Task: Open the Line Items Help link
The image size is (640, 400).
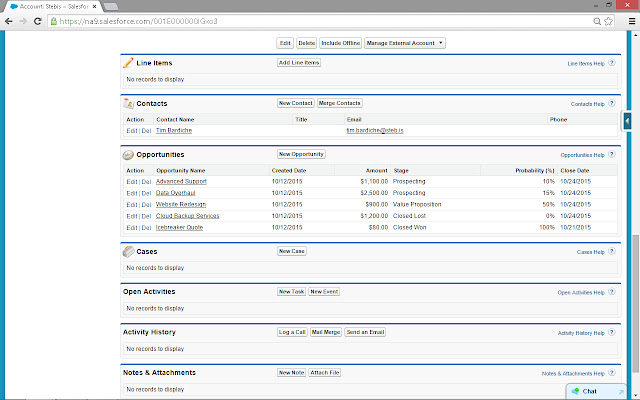Action: pyautogui.click(x=586, y=64)
